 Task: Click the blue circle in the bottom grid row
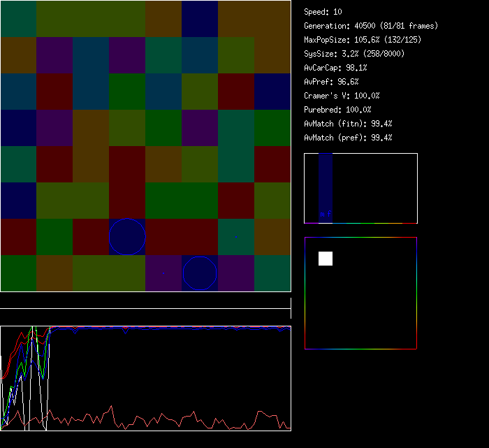click(200, 273)
